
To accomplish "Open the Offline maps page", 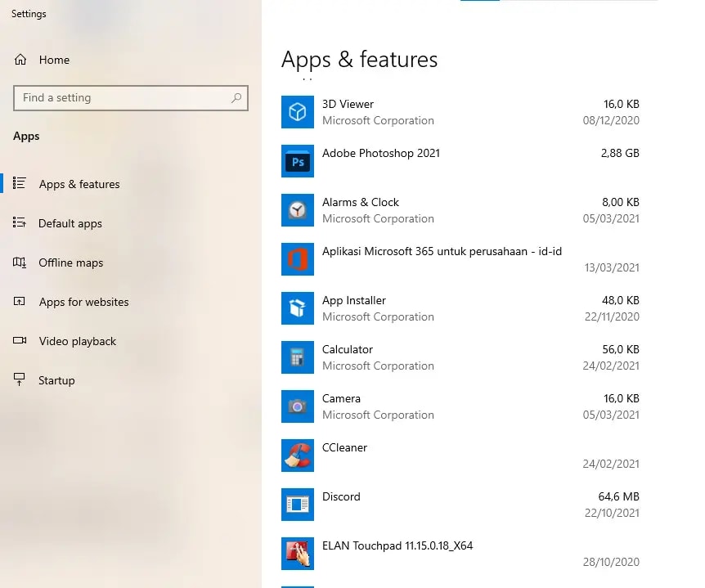I will (x=71, y=263).
